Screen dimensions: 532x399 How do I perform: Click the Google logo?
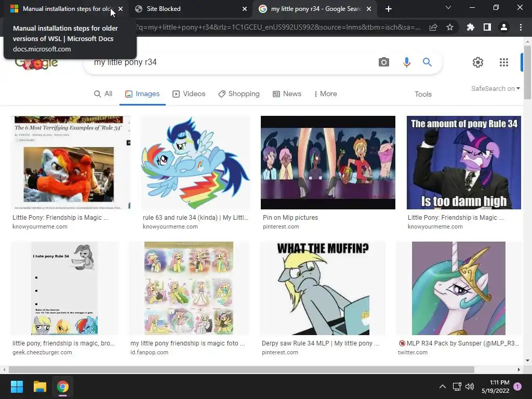click(x=37, y=63)
